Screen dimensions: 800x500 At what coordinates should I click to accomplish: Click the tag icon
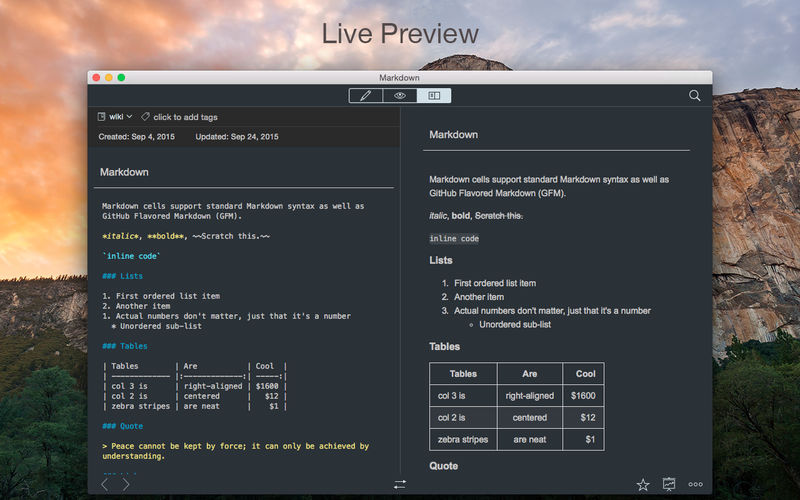[x=146, y=117]
